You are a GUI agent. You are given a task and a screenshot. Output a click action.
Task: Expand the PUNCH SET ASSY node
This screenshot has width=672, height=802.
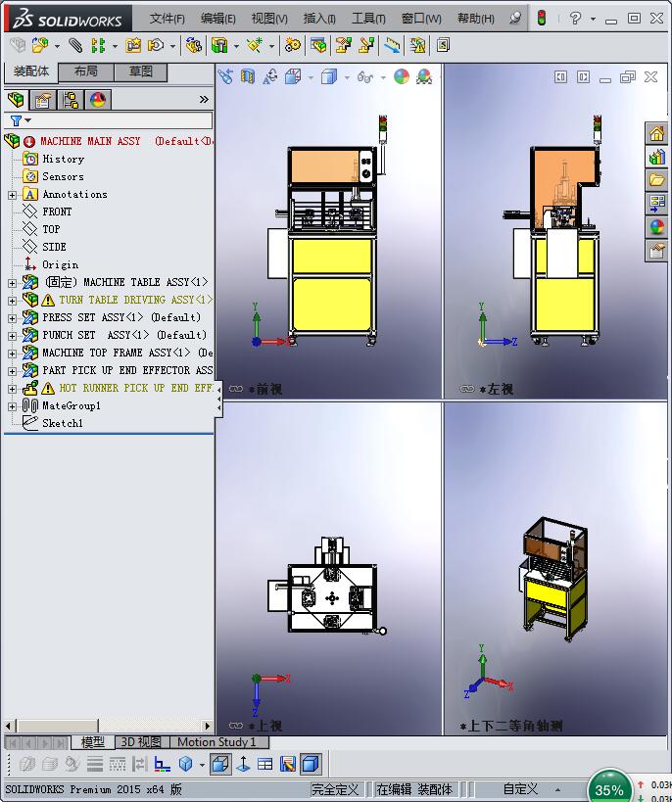(12, 336)
